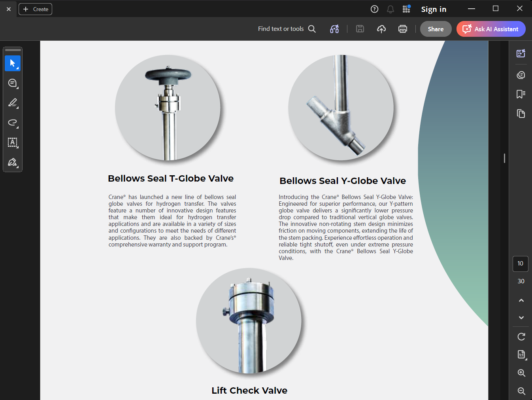Click Find text or tools field
532x400 pixels.
[x=287, y=29]
